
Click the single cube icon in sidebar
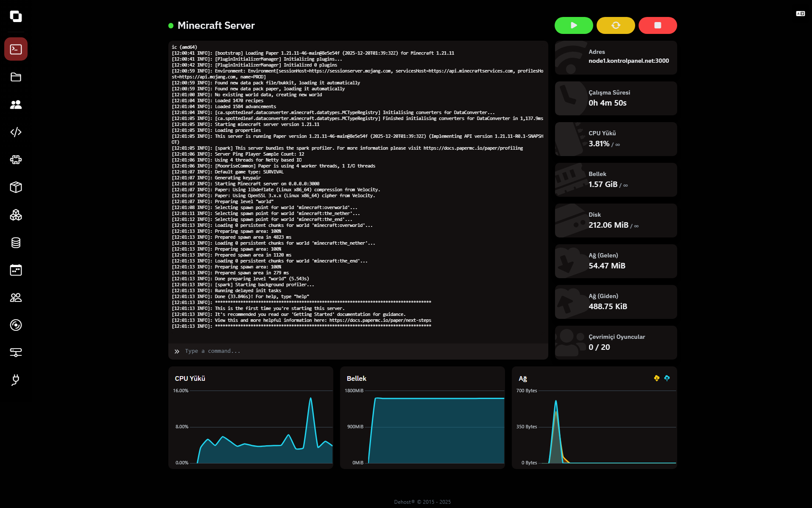coord(16,187)
